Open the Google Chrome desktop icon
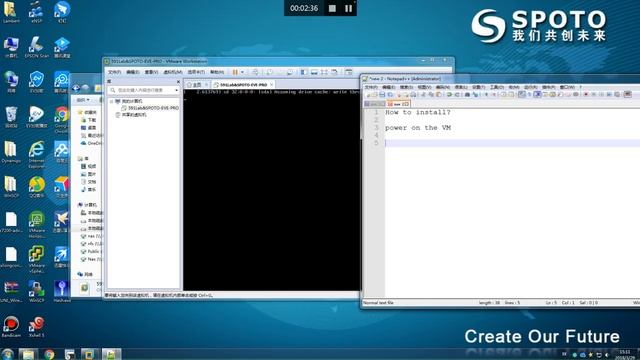The width and height of the screenshot is (640, 360). (62, 120)
